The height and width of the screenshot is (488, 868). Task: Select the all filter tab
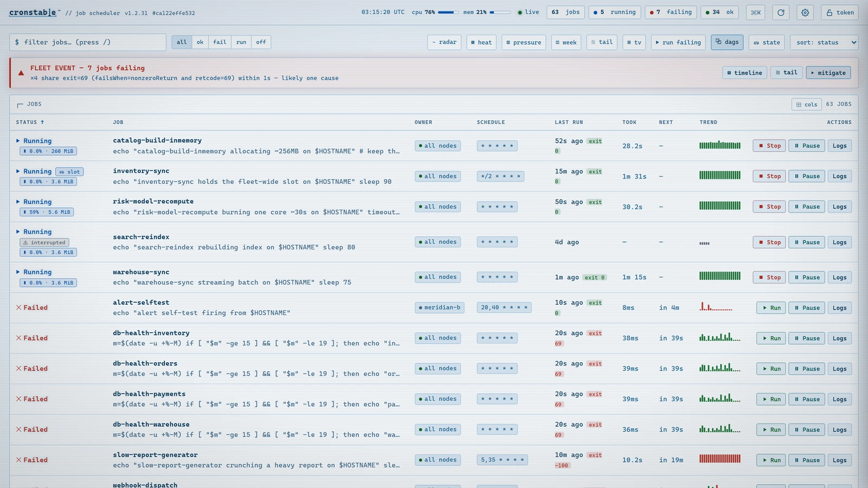click(x=182, y=42)
